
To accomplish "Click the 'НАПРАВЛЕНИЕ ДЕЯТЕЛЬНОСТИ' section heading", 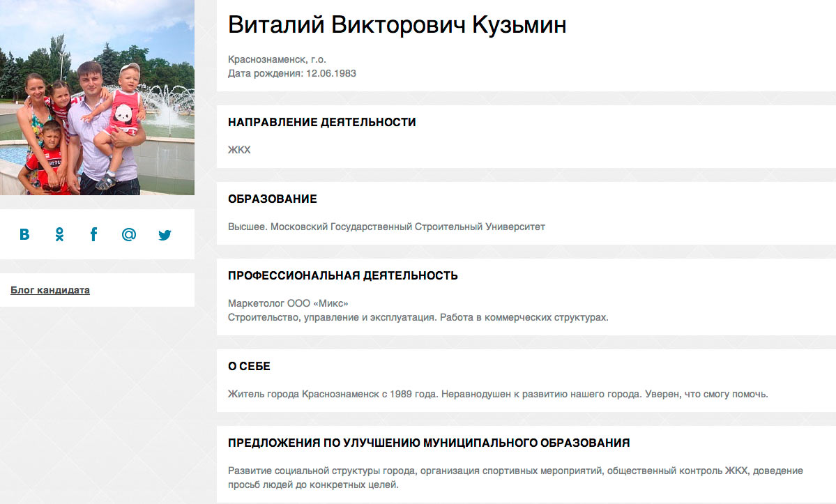I will pos(322,122).
